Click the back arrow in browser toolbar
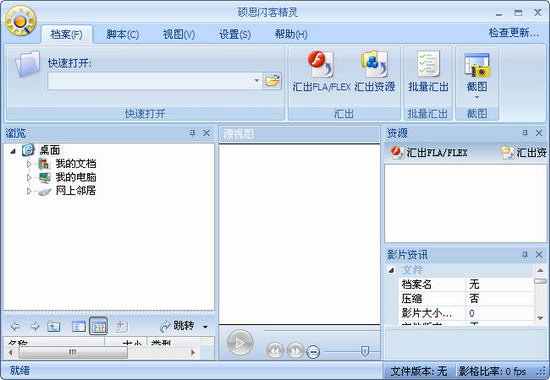 [15, 327]
